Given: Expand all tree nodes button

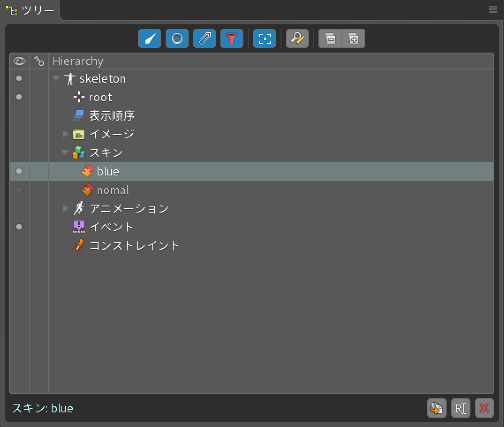Looking at the screenshot, I should point(353,38).
